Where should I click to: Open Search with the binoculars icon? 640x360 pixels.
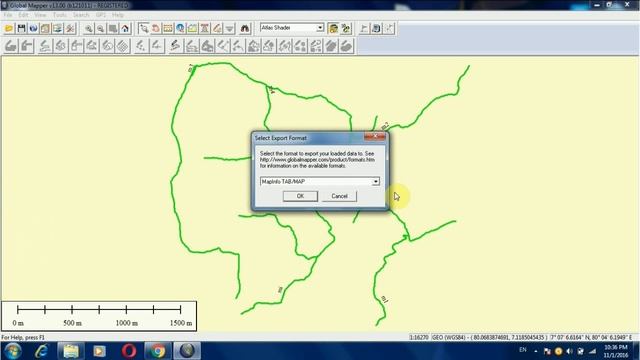[x=245, y=29]
